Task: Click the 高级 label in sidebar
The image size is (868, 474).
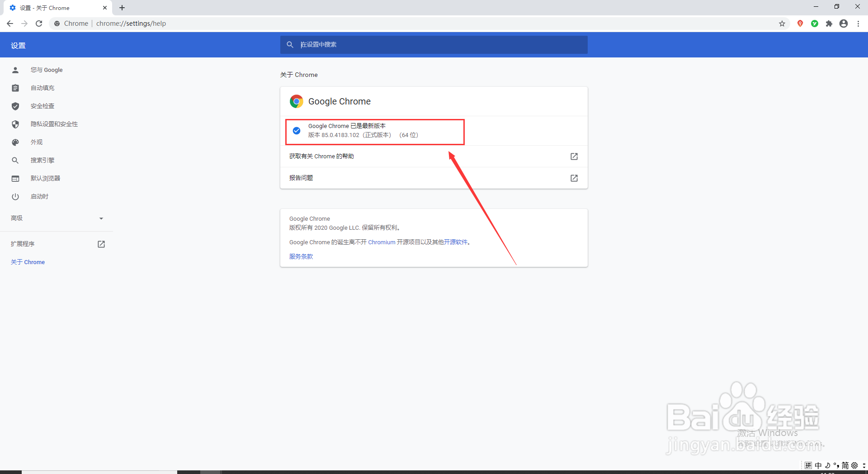Action: pos(17,218)
